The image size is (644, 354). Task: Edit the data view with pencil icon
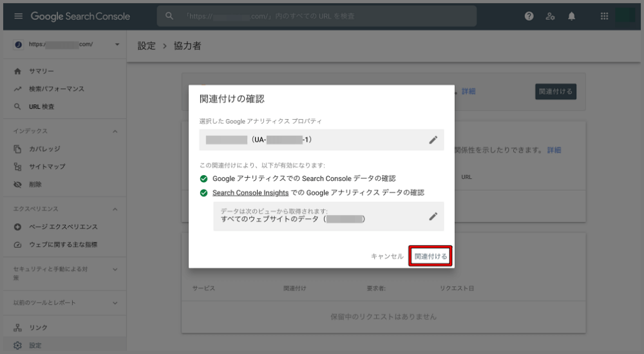pos(433,216)
